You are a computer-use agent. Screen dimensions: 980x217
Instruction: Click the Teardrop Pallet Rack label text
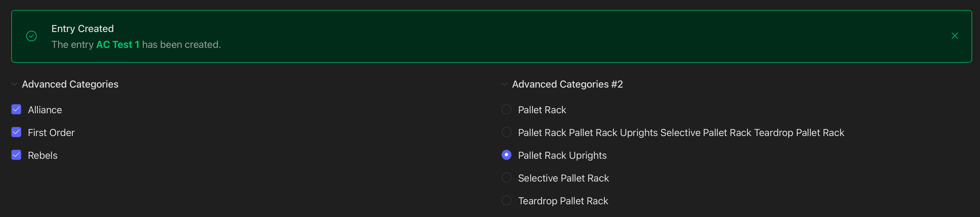pos(563,201)
